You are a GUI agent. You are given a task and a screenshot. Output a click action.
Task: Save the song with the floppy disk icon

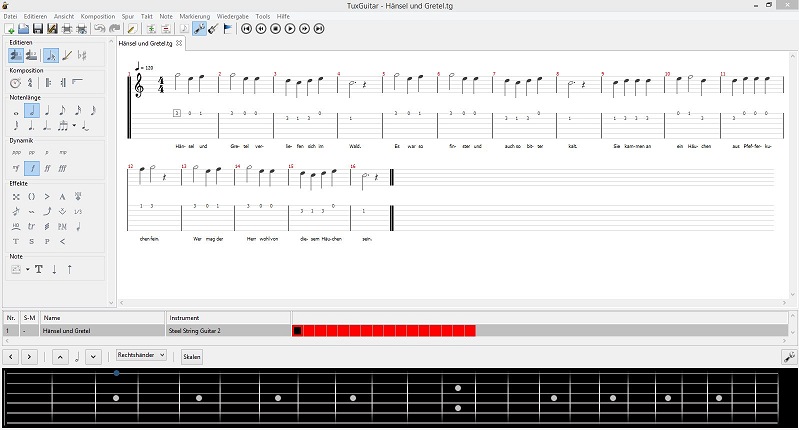tap(38, 29)
